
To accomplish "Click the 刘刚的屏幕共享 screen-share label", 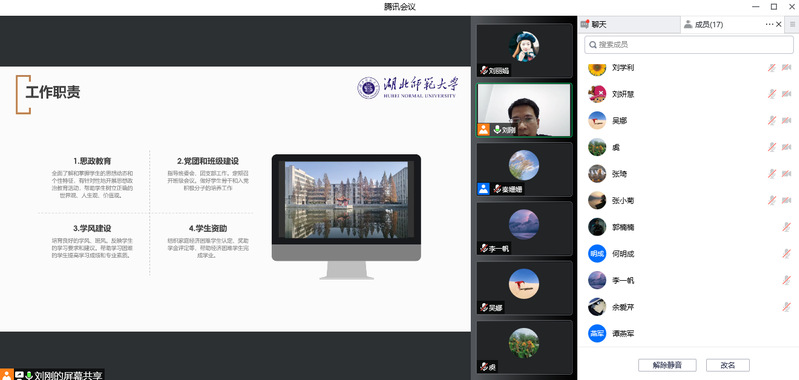I will [68, 375].
